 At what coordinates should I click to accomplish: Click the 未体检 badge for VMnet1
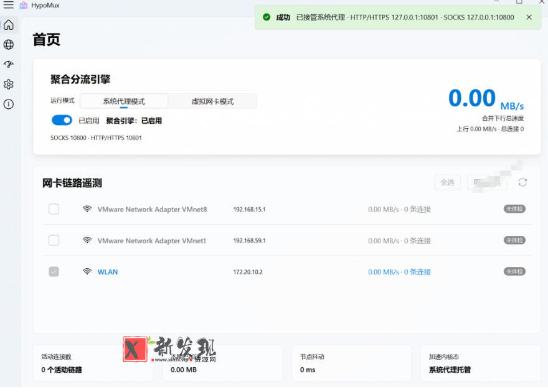pyautogui.click(x=514, y=240)
